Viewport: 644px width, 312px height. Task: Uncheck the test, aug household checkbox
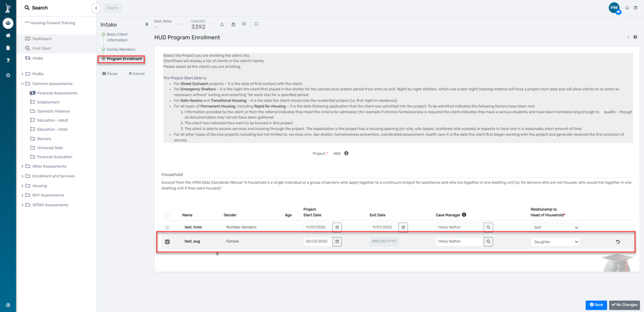[x=167, y=241]
